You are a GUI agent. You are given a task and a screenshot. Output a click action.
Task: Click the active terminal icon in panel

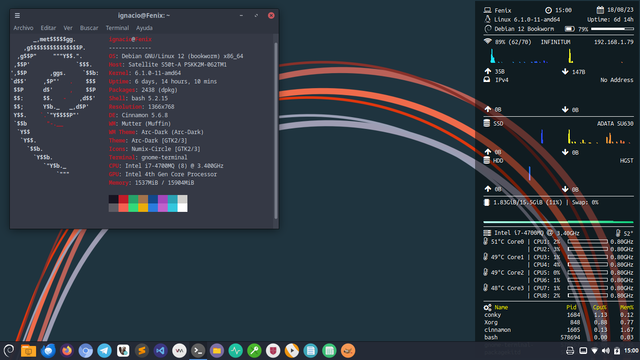click(198, 351)
